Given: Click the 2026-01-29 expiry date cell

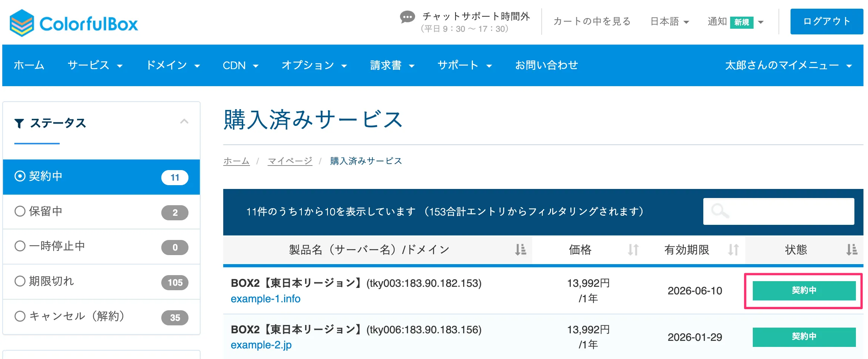Looking at the screenshot, I should coord(695,337).
